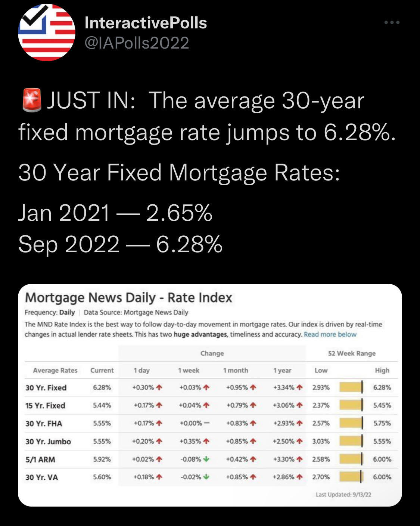The height and width of the screenshot is (526, 420).
Task: Click the 30 Yr. Fixed 52-week range bar
Action: point(351,387)
